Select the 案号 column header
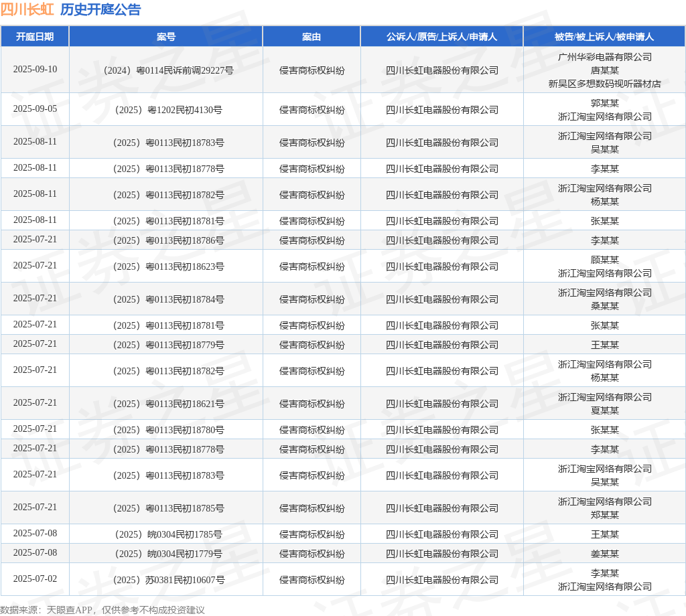The image size is (686, 616). (166, 37)
